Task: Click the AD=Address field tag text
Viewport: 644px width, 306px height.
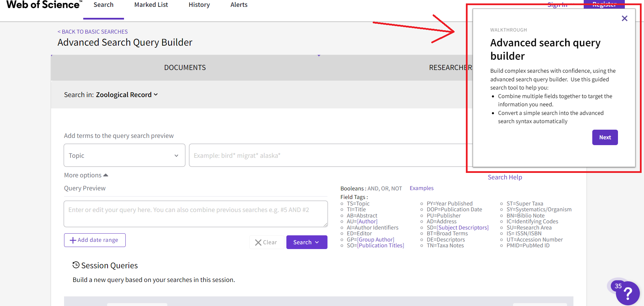Action: point(442,222)
